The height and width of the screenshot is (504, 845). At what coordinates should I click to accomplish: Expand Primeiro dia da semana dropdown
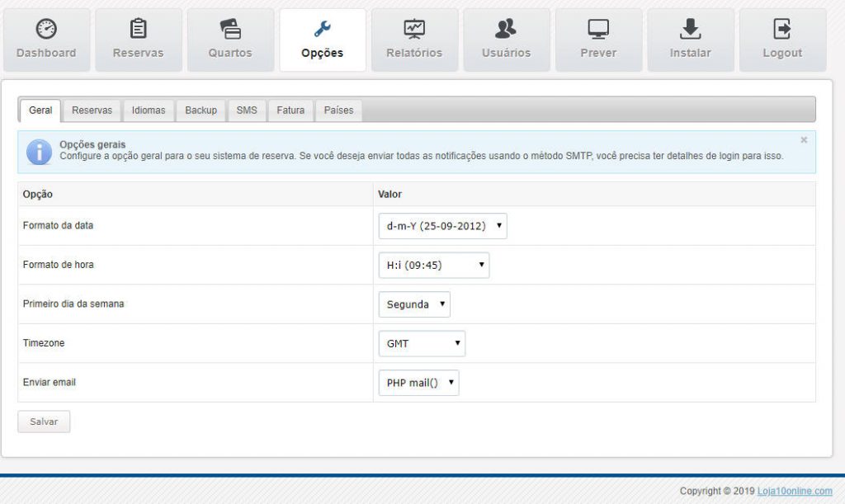point(414,304)
